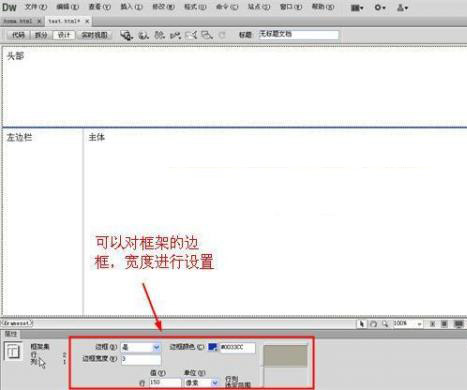Switch to the home.html document tab
Screen dimensions: 467x390
click(18, 21)
